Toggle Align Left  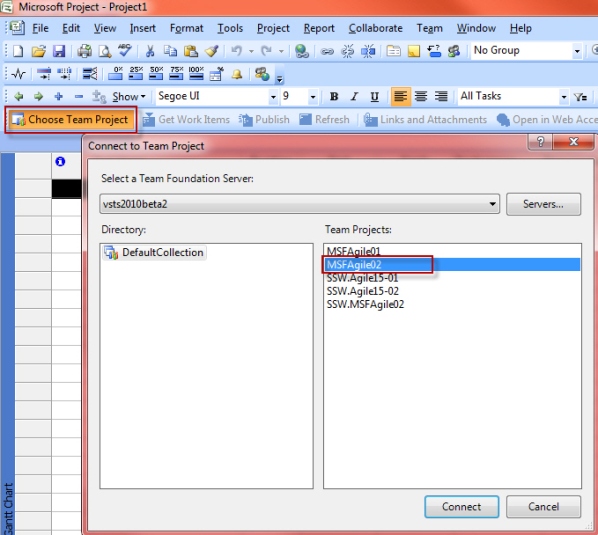point(400,96)
